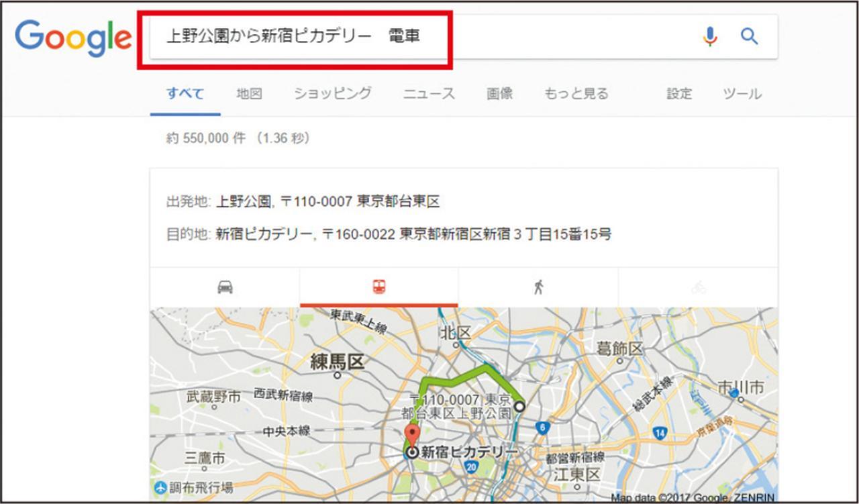Switch to the ショッピング tab
The height and width of the screenshot is (504, 859).
pyautogui.click(x=333, y=94)
